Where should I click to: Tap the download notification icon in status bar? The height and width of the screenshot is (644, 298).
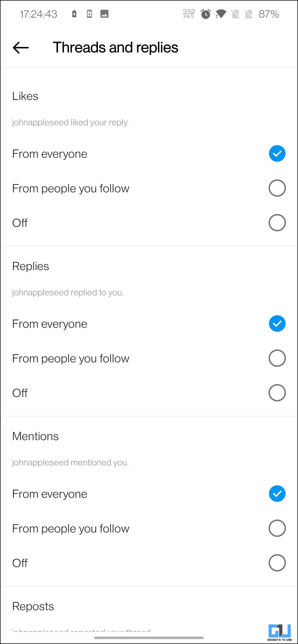[x=89, y=14]
